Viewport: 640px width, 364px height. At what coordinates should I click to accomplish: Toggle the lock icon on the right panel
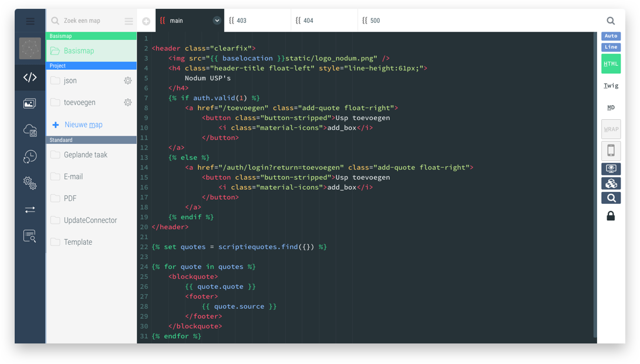pos(611,215)
